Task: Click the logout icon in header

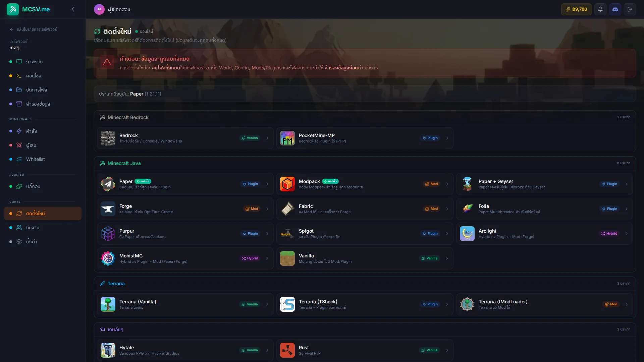Action: [x=630, y=9]
